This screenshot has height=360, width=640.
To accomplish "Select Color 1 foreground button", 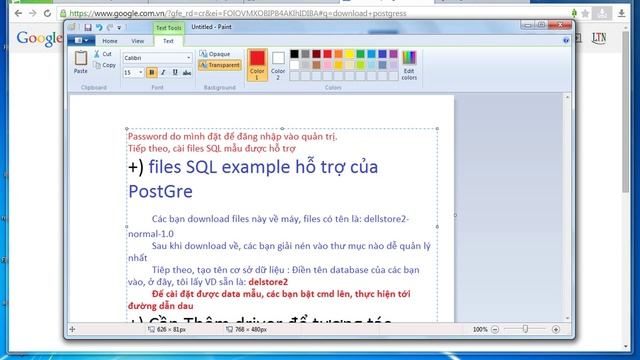I will click(257, 65).
